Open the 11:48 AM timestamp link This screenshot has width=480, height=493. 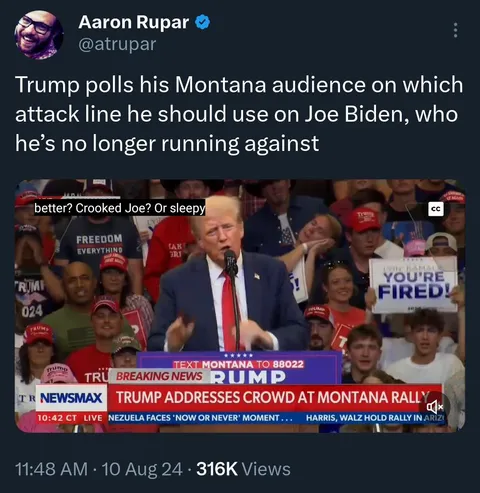point(52,469)
